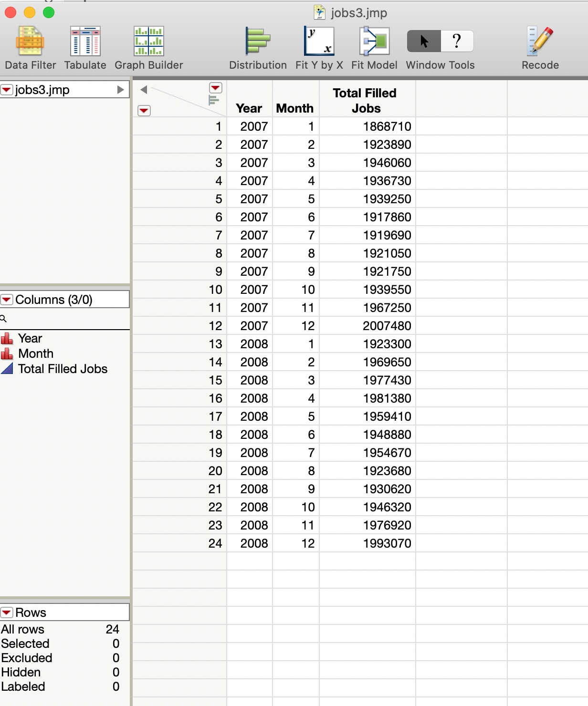Image resolution: width=588 pixels, height=706 pixels.
Task: Open the Distribution platform
Action: pyautogui.click(x=258, y=48)
